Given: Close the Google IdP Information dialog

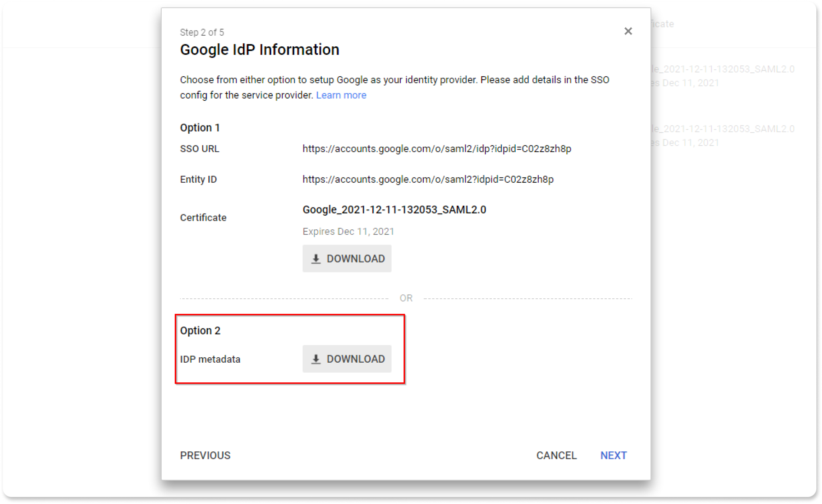Looking at the screenshot, I should point(628,31).
